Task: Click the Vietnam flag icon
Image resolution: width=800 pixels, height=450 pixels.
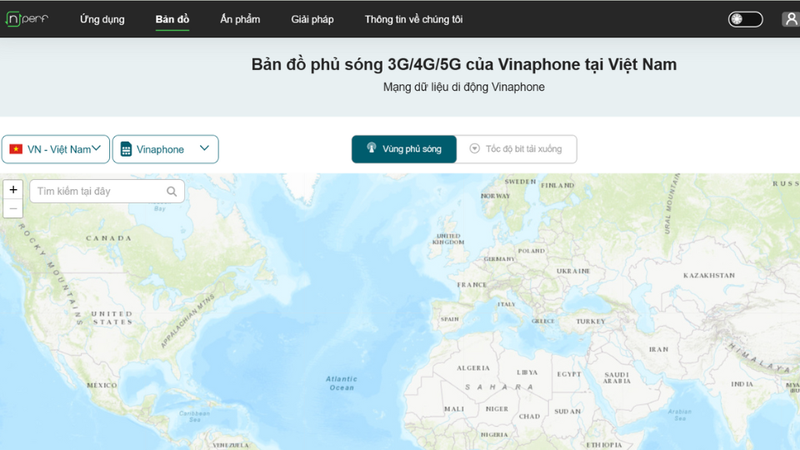Action: coord(16,149)
